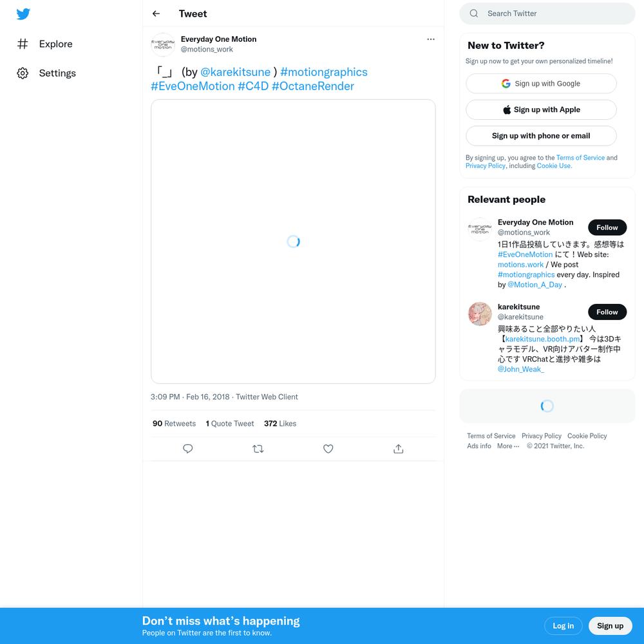Like the tweet with the heart icon
This screenshot has height=644, width=644.
click(x=328, y=449)
